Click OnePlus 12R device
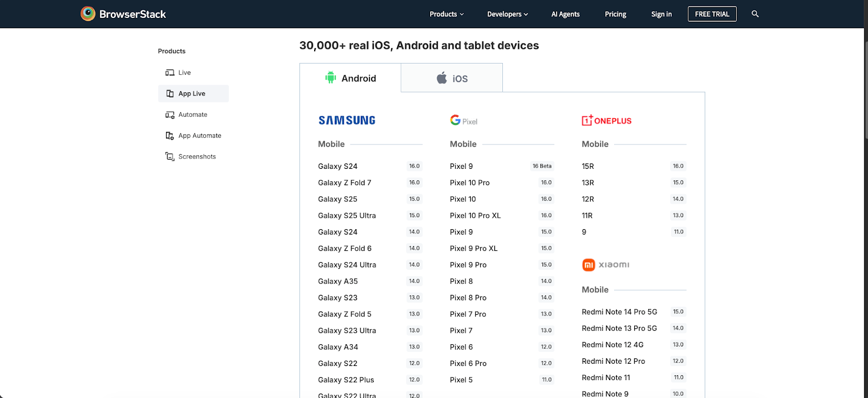The image size is (868, 398). [x=588, y=199]
